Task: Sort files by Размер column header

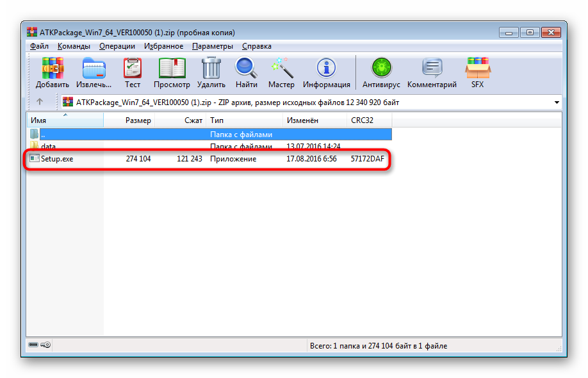Action: point(138,120)
